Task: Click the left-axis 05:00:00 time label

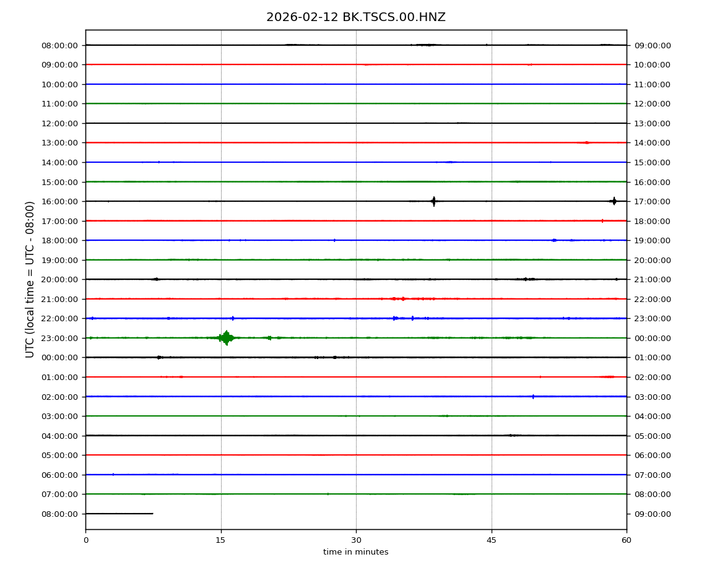Action: 60,456
